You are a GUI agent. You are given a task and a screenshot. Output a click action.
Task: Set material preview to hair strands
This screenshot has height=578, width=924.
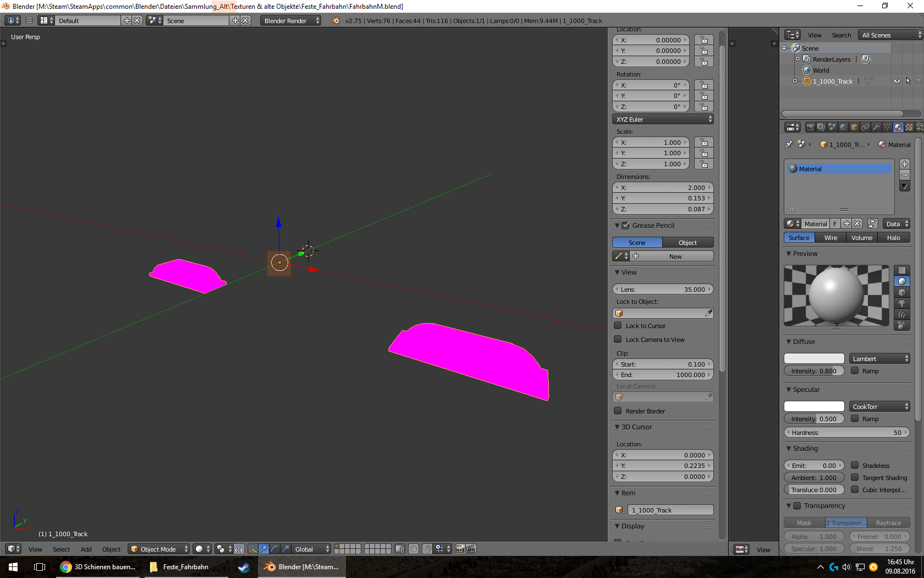click(x=902, y=314)
